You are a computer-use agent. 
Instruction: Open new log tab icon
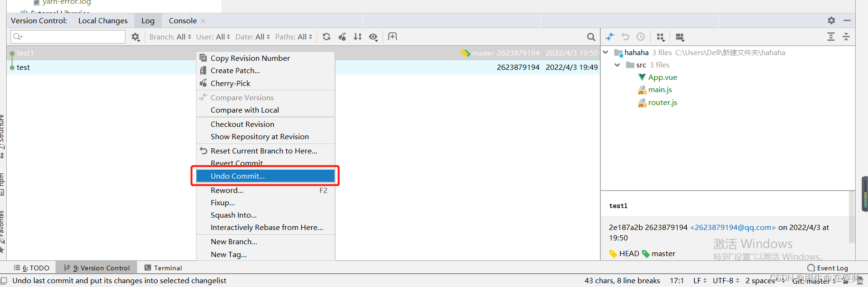[x=392, y=37]
